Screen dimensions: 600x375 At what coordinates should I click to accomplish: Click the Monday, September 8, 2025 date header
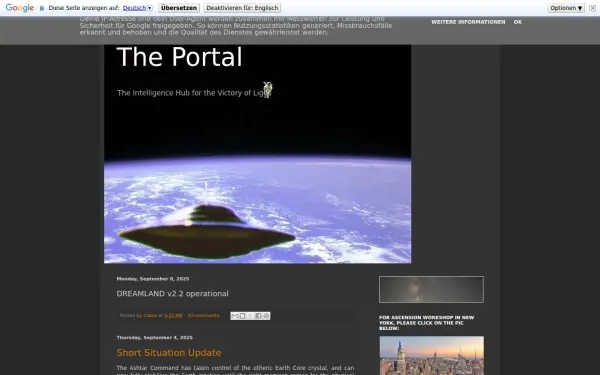point(153,279)
